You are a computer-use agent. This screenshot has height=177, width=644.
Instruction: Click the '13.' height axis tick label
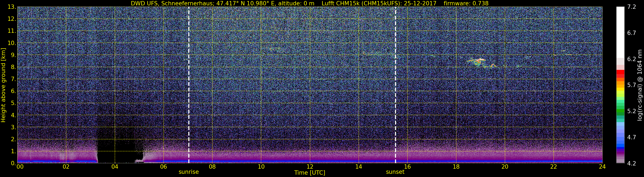[12, 7]
